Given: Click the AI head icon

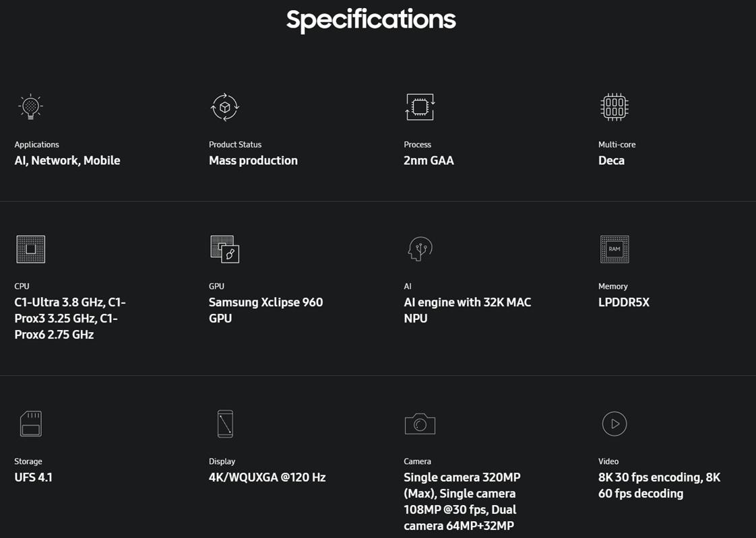Looking at the screenshot, I should (420, 249).
